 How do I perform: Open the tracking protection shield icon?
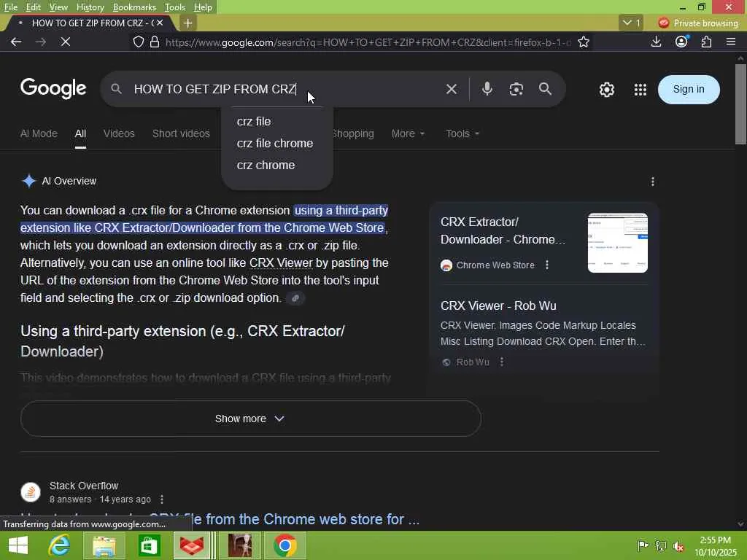pos(138,42)
